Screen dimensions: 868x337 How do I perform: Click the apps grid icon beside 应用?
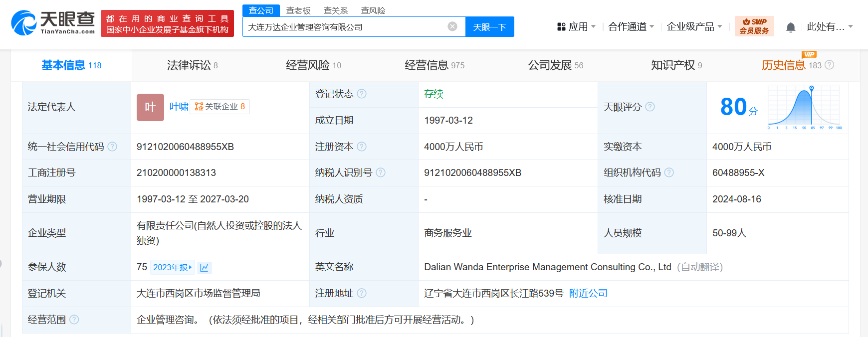(561, 27)
